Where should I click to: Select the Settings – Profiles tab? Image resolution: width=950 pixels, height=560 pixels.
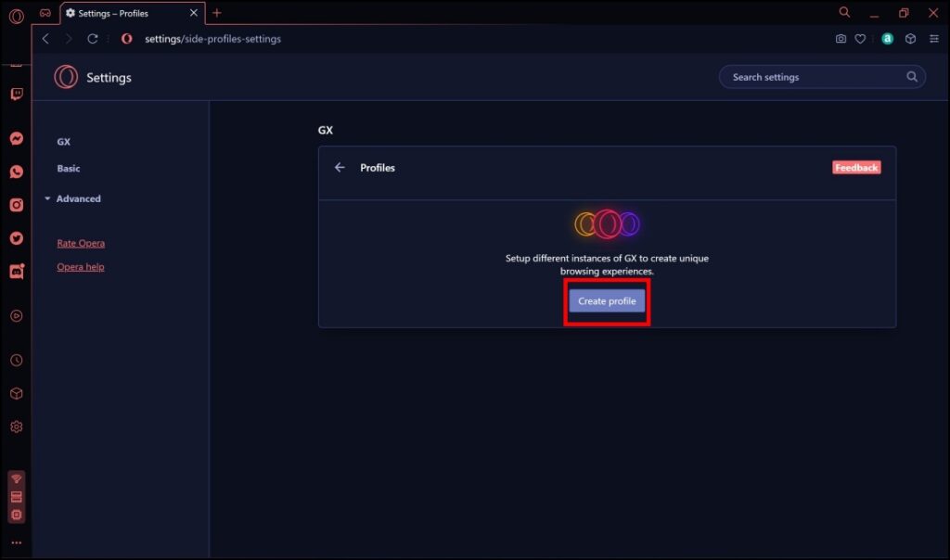tap(132, 13)
